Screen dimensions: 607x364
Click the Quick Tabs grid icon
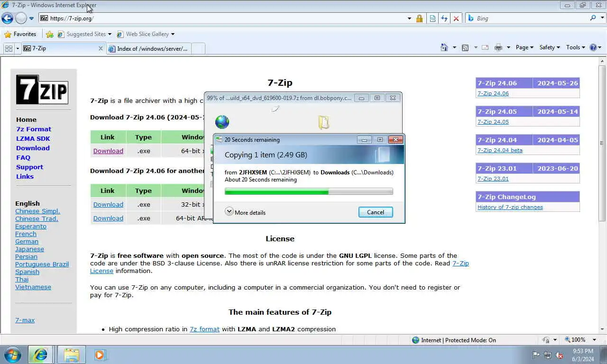[x=9, y=48]
